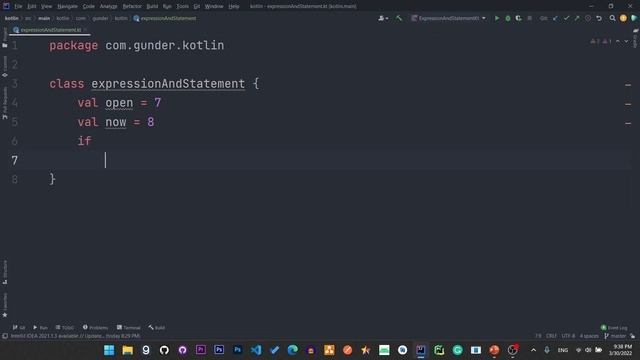
Task: Click IntelliJ IDEA update available notification
Action: point(75,336)
